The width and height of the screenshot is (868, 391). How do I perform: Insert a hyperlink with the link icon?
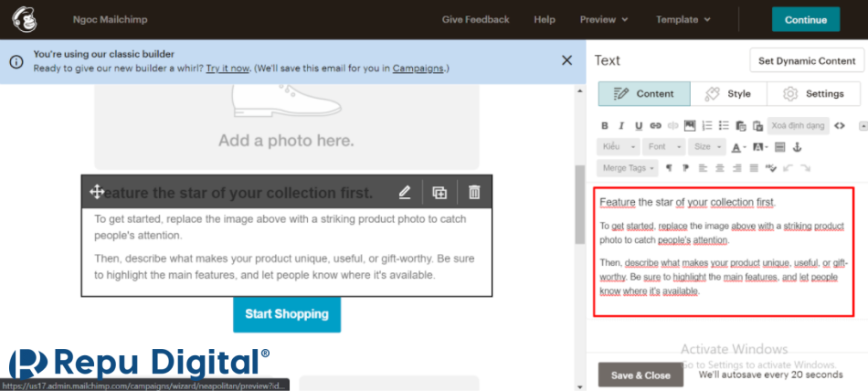coord(655,126)
